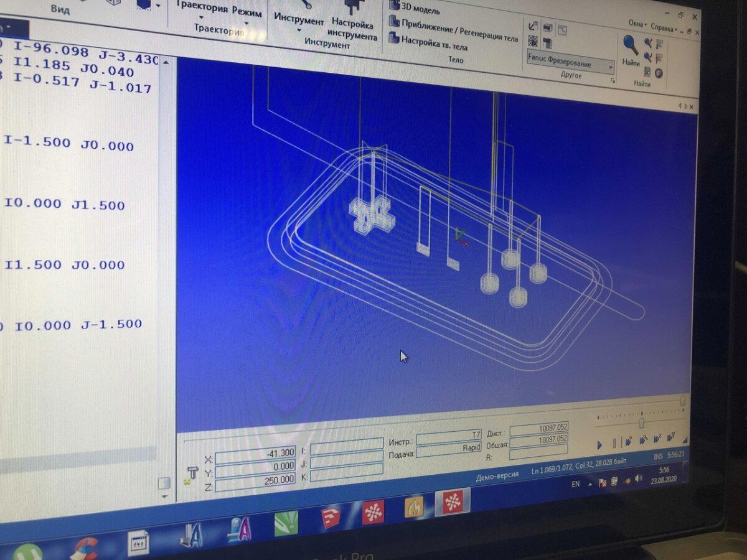Open the Инструмент dropdown in ribbon
Image resolution: width=747 pixels, height=560 pixels.
[x=299, y=24]
